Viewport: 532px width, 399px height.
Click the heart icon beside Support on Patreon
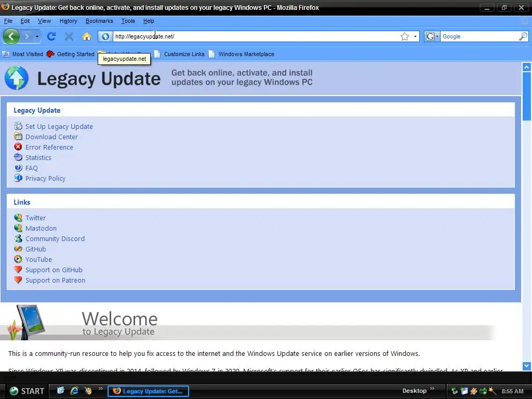pos(18,280)
